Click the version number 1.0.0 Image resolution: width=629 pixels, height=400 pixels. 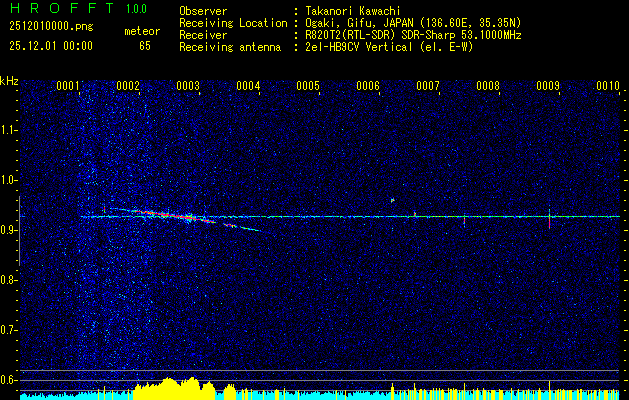136,8
